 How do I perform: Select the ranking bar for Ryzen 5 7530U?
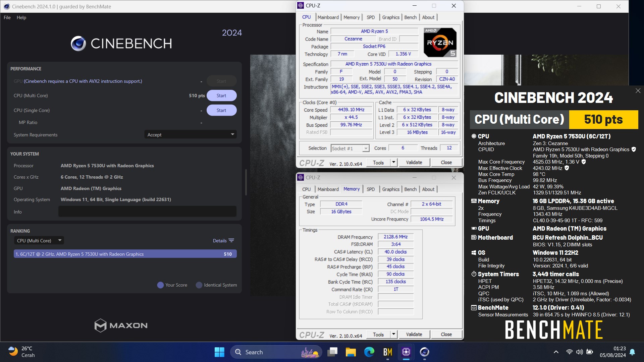[x=125, y=254]
